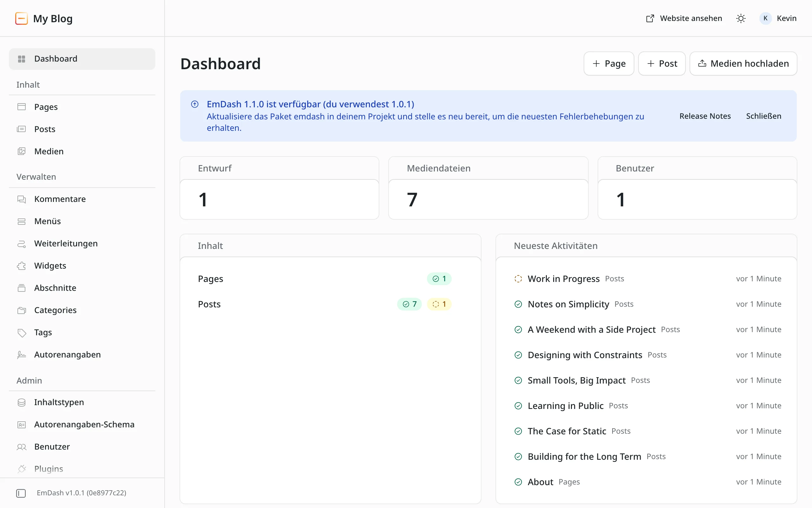
Task: Click the Medien hochladen upload button
Action: tap(743, 63)
